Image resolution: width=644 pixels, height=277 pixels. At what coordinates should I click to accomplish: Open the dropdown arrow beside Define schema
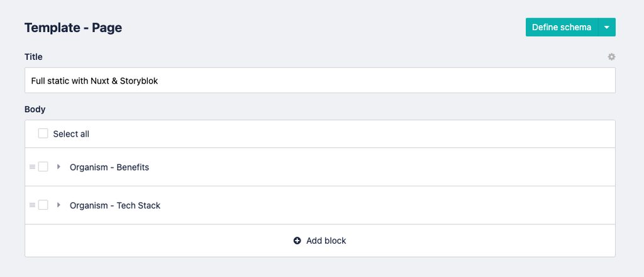[x=606, y=27]
